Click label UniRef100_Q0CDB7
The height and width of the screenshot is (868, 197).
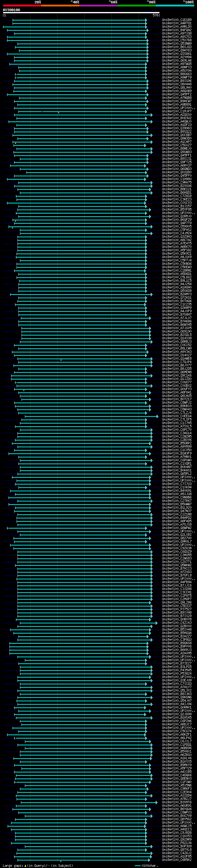tap(177, 135)
